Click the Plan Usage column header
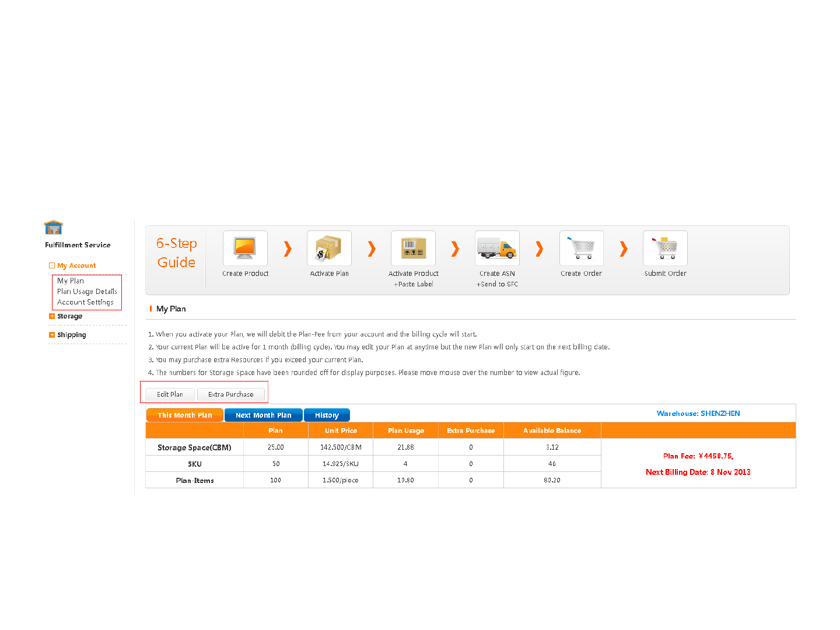 click(x=406, y=430)
